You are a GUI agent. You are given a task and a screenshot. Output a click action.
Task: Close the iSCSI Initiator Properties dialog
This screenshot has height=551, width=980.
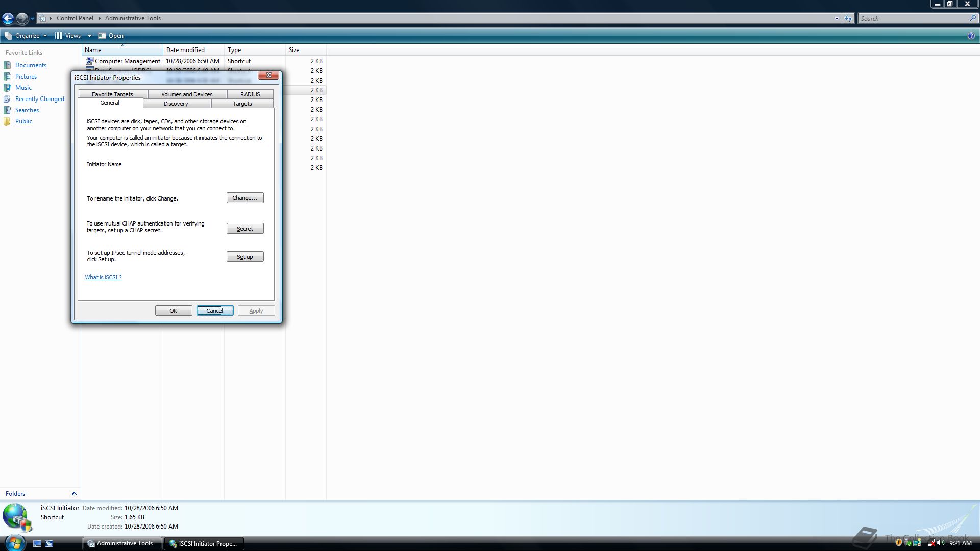268,76
